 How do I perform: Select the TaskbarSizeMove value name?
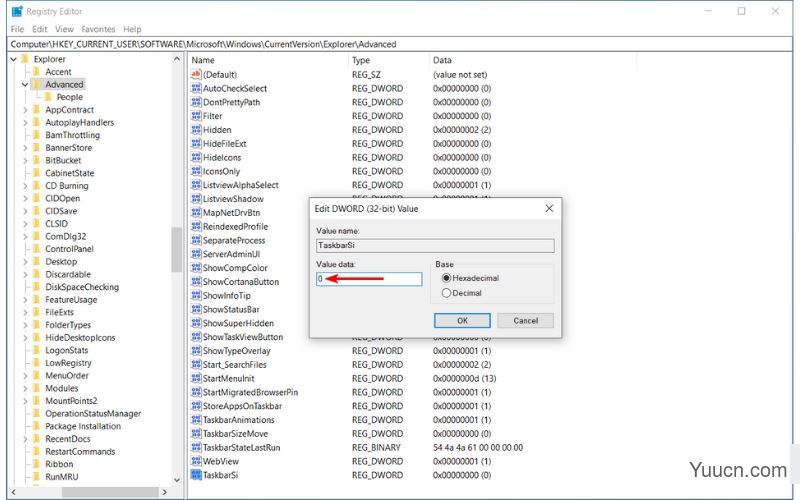pyautogui.click(x=235, y=434)
